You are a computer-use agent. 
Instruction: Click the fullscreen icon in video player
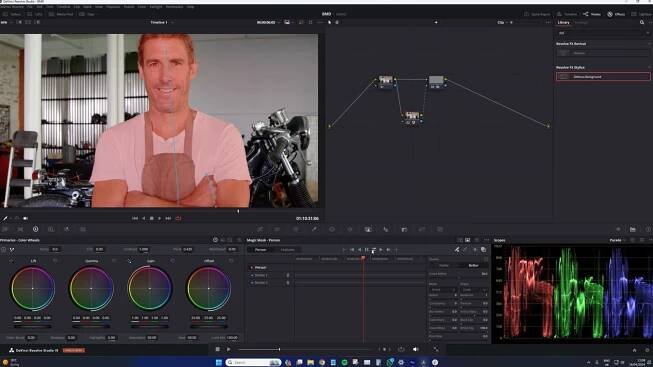pyautogui.click(x=436, y=349)
